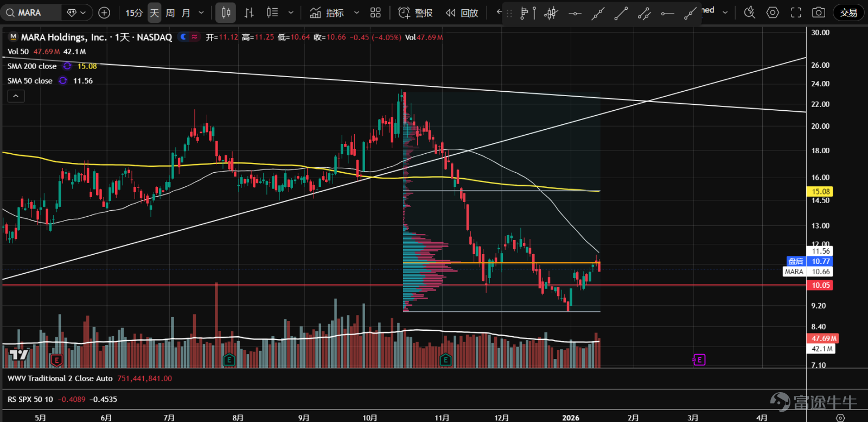This screenshot has height=422, width=868.
Task: Select the horizontal line tool
Action: click(575, 13)
